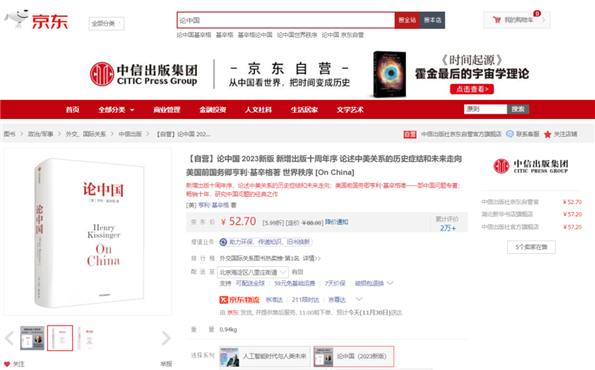The image size is (595, 370).
Task: Select the first product thumbnail image
Action: tap(32, 338)
